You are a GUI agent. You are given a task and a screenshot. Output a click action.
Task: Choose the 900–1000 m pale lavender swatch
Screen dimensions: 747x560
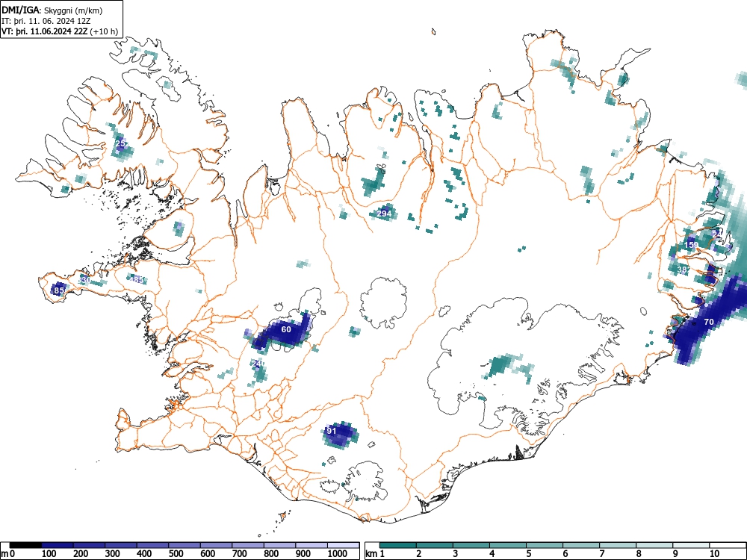pos(311,545)
